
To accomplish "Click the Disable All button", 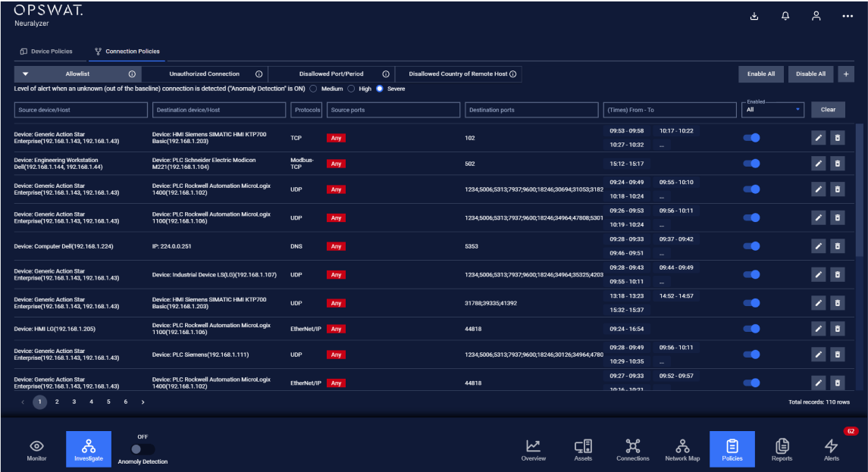I will point(811,74).
